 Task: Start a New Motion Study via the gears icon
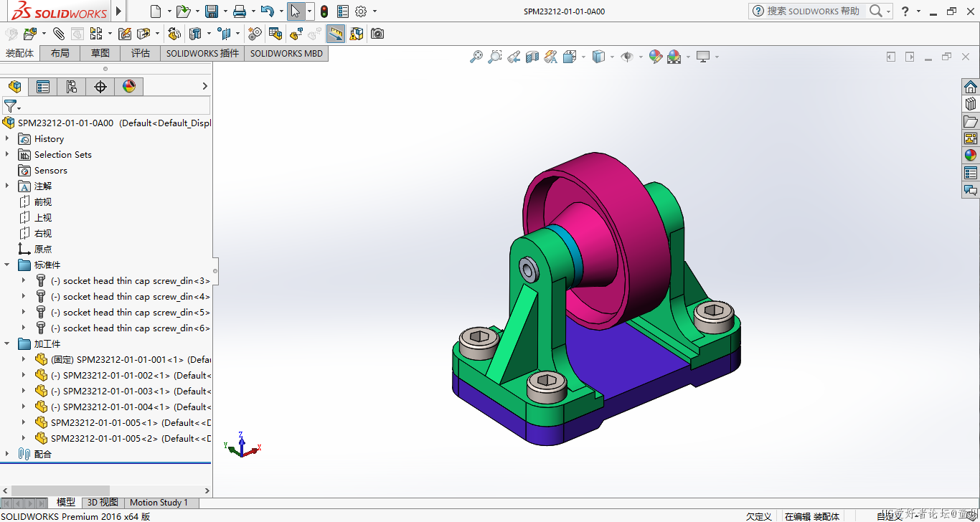point(255,34)
